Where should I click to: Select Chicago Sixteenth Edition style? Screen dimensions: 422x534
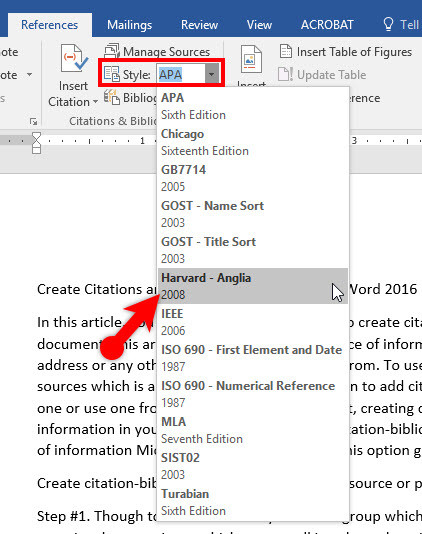tap(253, 142)
